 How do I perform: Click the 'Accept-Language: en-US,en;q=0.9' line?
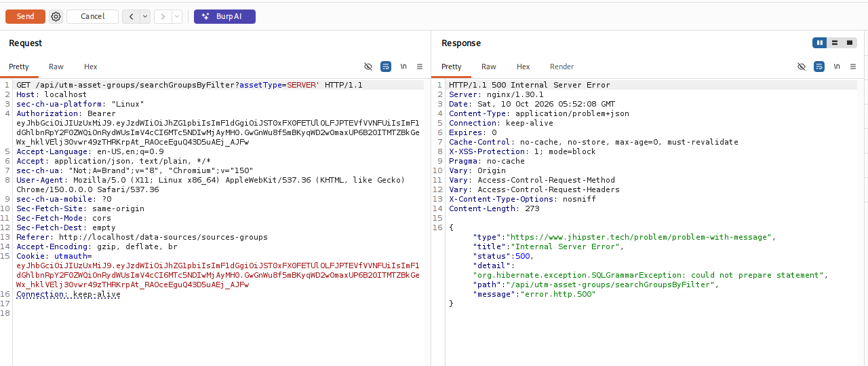[x=90, y=151]
